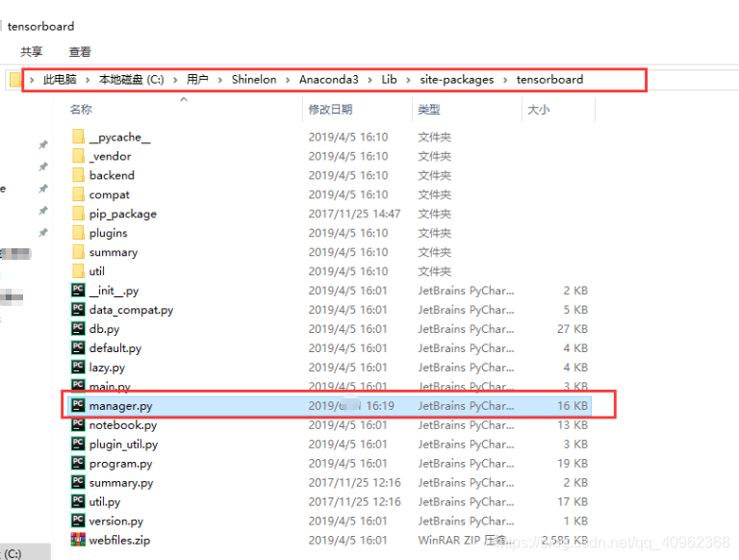This screenshot has width=739, height=560.
Task: Click the PyCharm icon of __init__.py
Action: pos(78,290)
